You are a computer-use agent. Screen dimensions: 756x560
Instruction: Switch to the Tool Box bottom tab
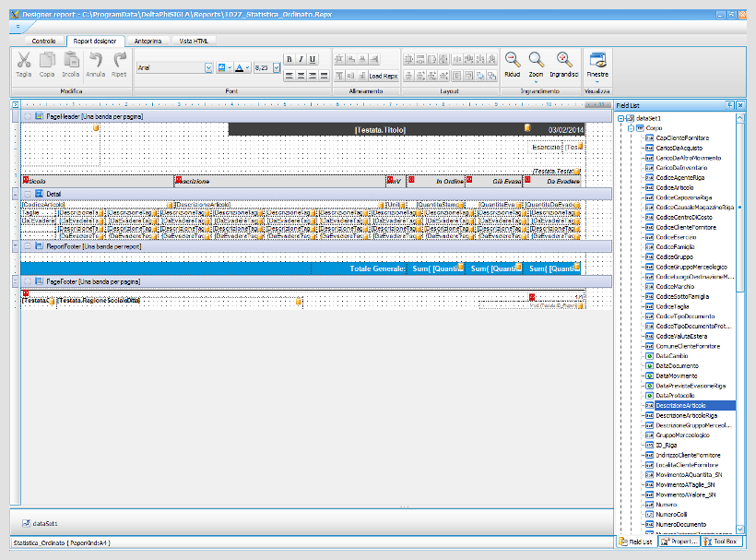click(720, 542)
